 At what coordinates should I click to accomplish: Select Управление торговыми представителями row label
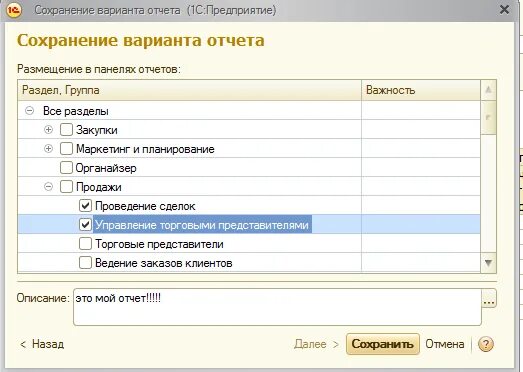tap(202, 225)
